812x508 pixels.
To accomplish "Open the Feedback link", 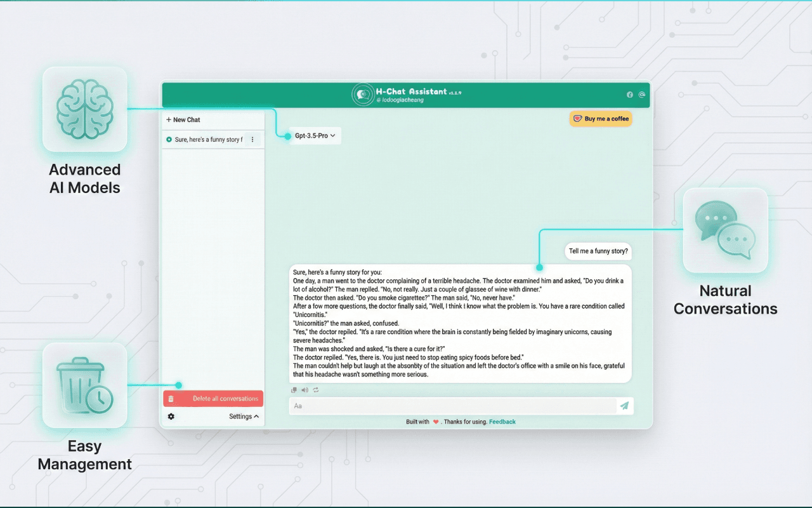I will (x=502, y=421).
